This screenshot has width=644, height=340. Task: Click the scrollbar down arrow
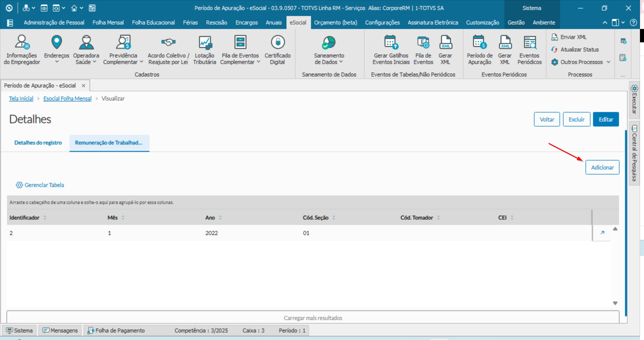(x=615, y=303)
